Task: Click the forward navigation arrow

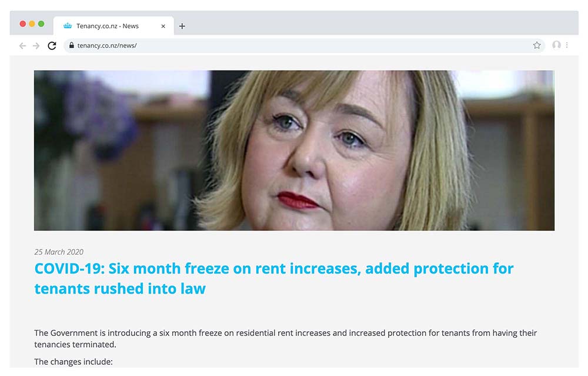Action: [36, 46]
